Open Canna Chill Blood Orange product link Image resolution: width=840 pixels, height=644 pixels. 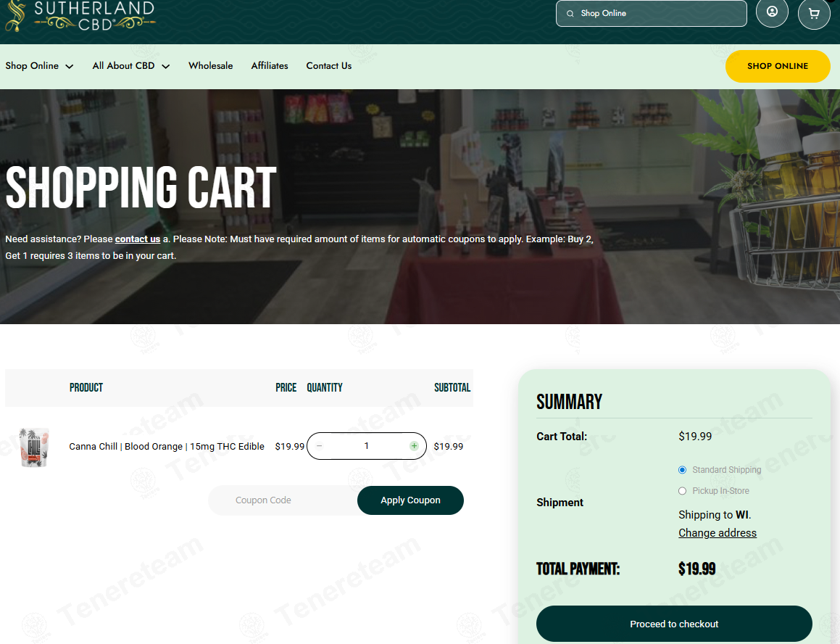[x=167, y=446]
